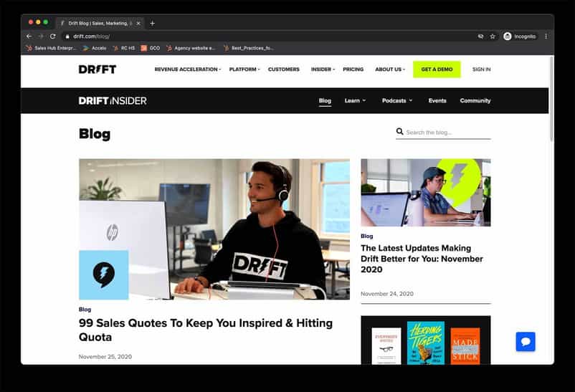Open the Pricing page
The width and height of the screenshot is (575, 392).
coord(353,70)
